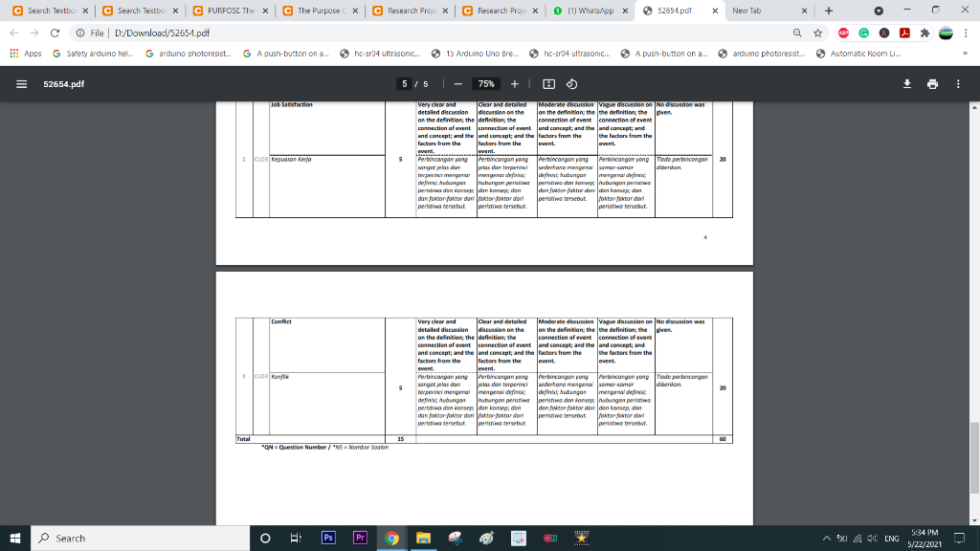Open the Grammarly extension icon
Viewport: 980px width, 551px height.
pos(864,33)
